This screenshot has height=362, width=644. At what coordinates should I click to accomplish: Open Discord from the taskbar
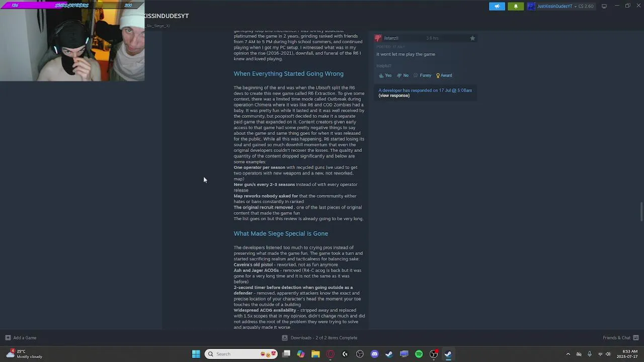pyautogui.click(x=374, y=354)
